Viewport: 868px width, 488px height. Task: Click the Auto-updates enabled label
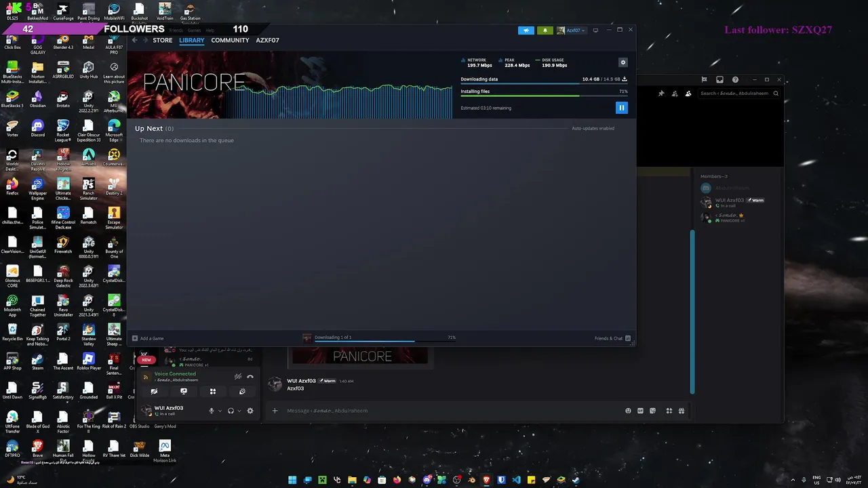point(593,128)
